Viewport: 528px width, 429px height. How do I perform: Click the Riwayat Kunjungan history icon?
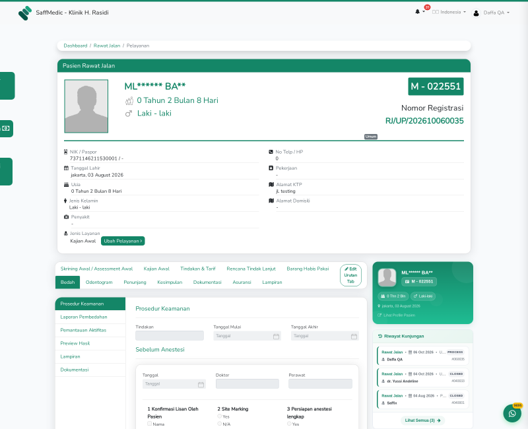pyautogui.click(x=380, y=336)
